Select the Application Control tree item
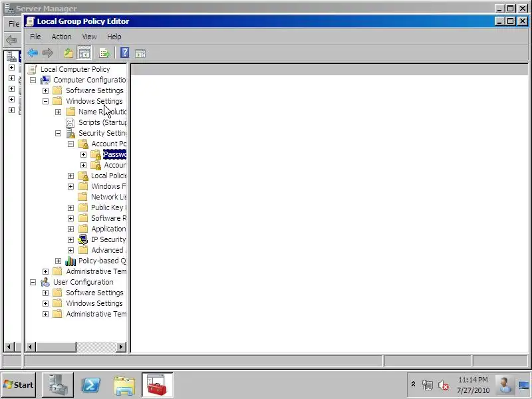 point(108,229)
